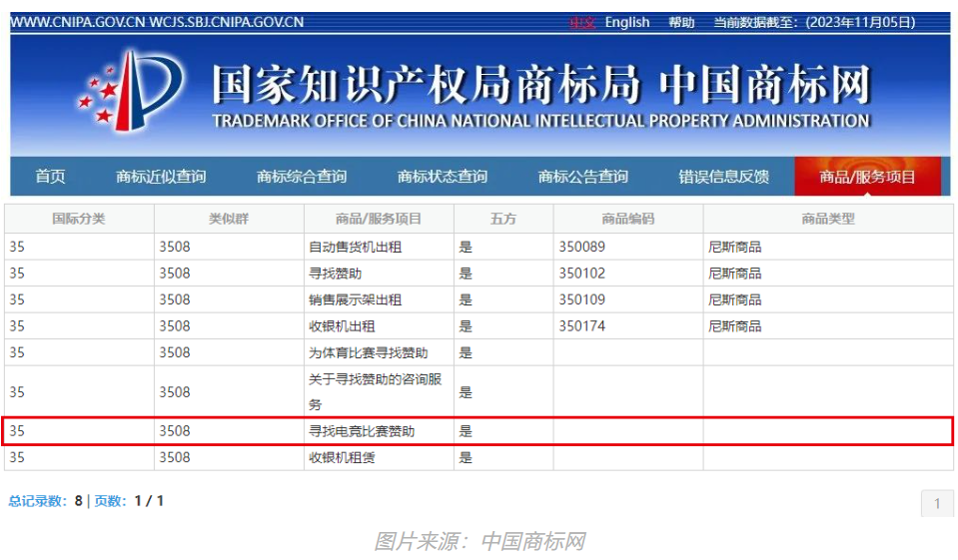This screenshot has width=958, height=560.
Task: Open the 商标近似查询 tab
Action: pyautogui.click(x=161, y=177)
